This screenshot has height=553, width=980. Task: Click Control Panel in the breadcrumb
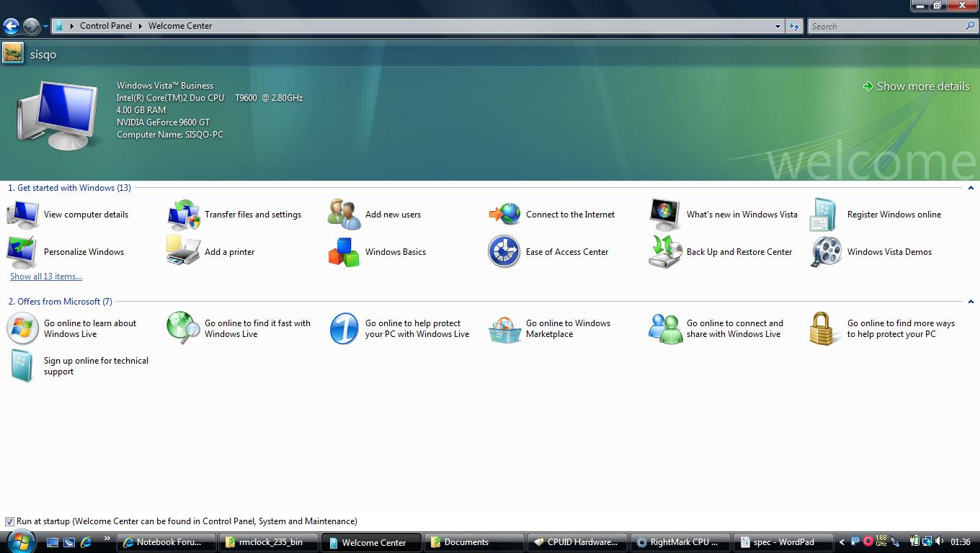(106, 26)
